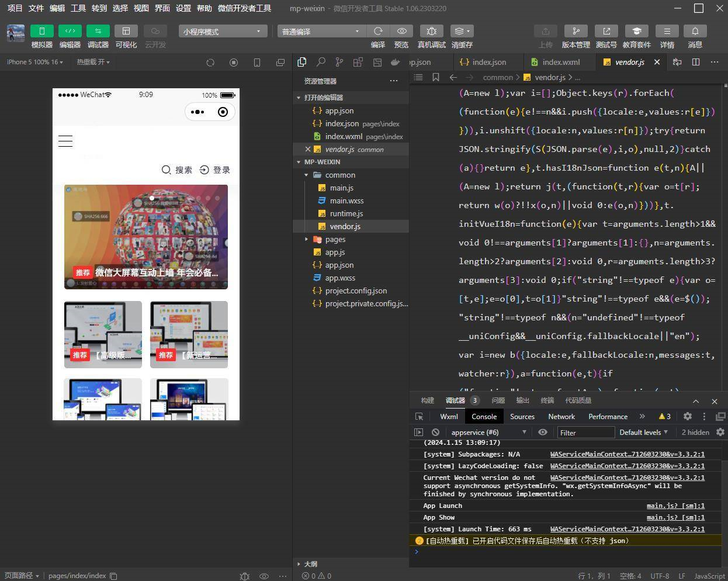
Task: Open the normal compile mode dropdown
Action: (x=321, y=31)
